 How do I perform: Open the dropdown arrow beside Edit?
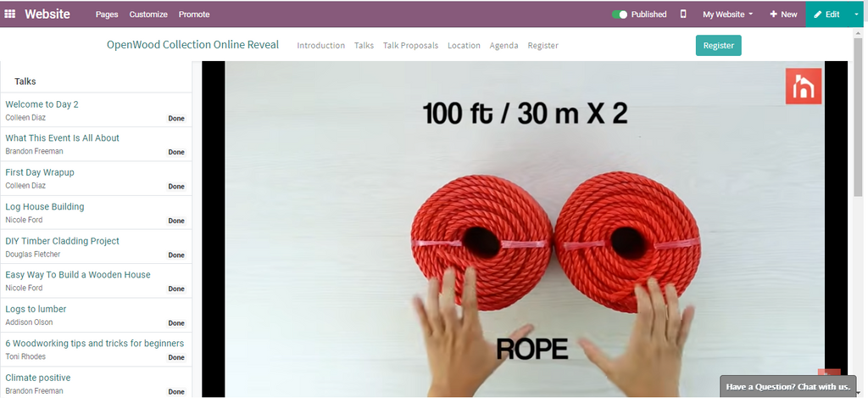click(857, 14)
